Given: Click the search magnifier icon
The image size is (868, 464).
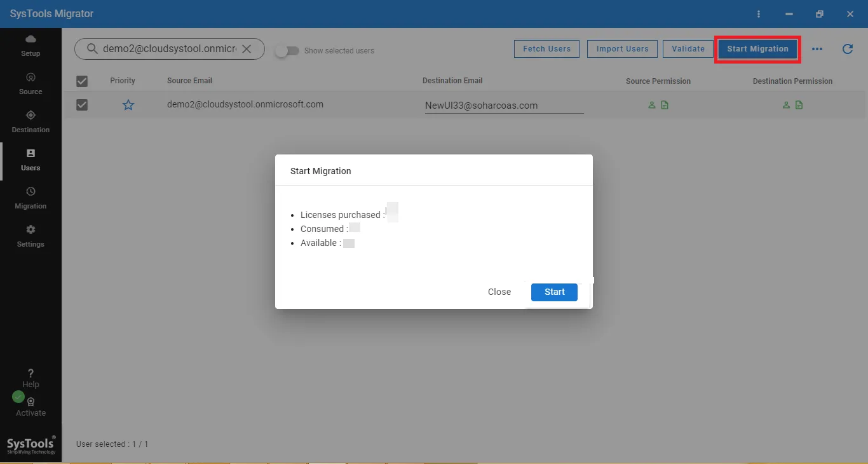Looking at the screenshot, I should (92, 49).
